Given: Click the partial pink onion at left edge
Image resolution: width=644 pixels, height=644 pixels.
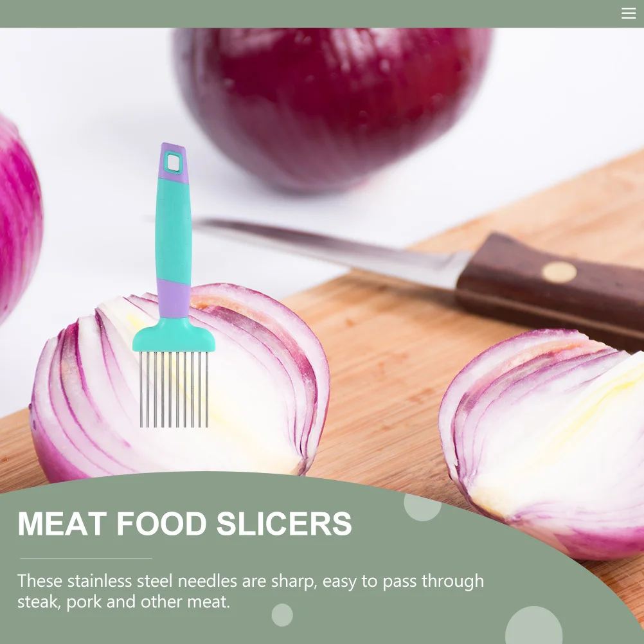Looking at the screenshot, I should [x=21, y=218].
